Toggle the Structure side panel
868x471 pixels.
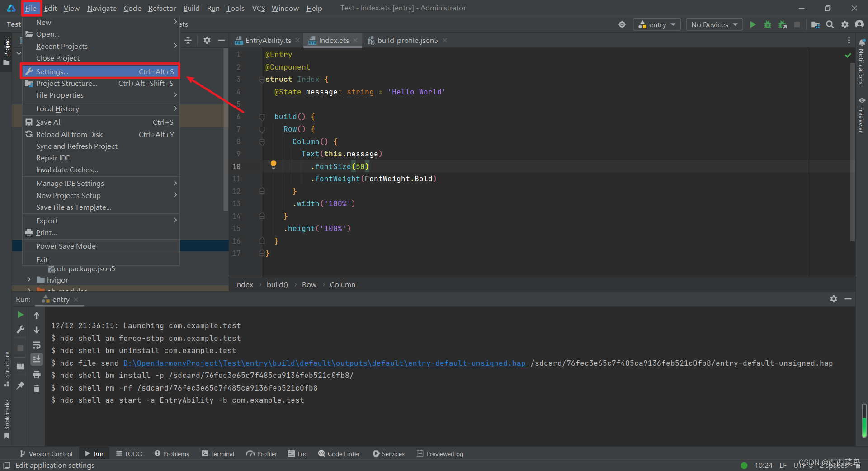click(x=6, y=369)
